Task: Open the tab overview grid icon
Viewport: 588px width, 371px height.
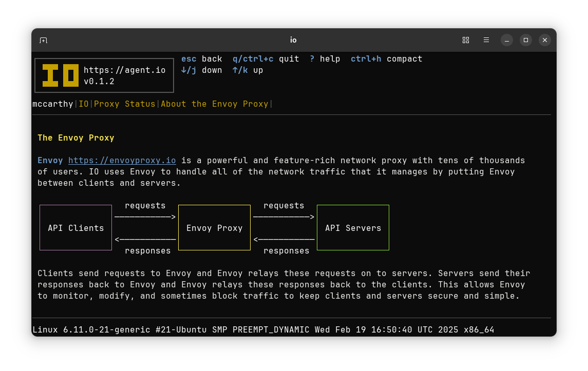Action: (x=466, y=40)
